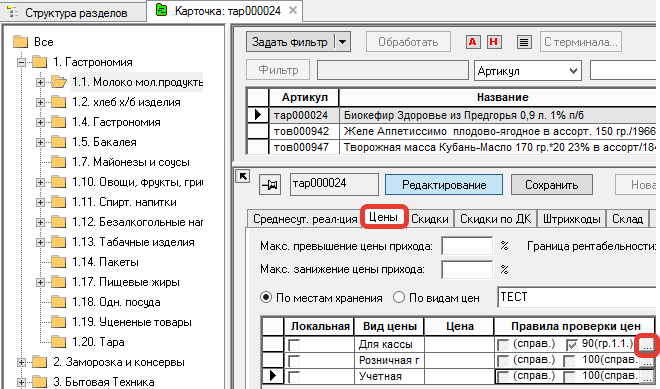Image resolution: width=660 pixels, height=389 pixels.
Task: Expand 2. Заморозка и консервы node
Action: click(x=21, y=362)
